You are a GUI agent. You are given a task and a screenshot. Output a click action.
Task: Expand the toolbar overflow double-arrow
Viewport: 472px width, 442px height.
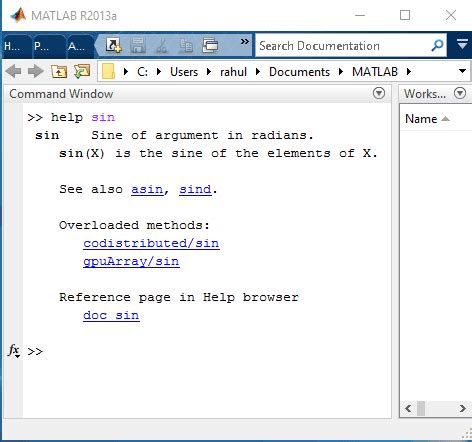[245, 41]
